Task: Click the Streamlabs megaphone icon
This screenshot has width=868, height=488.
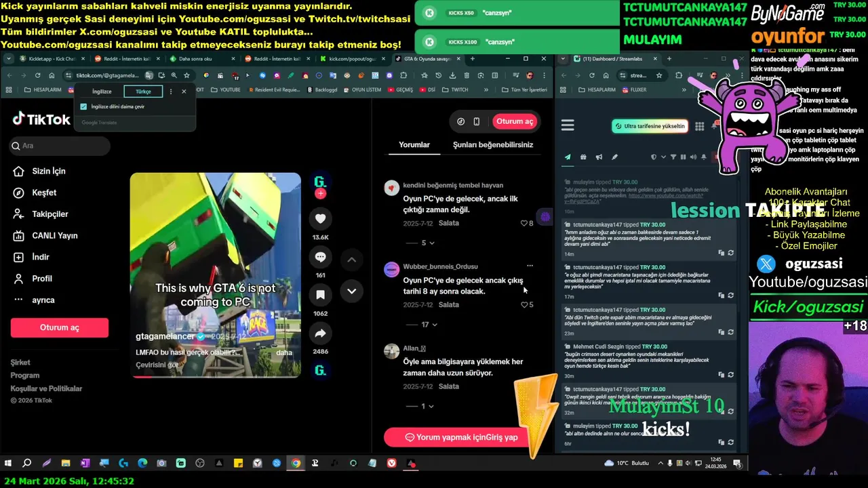Action: tap(599, 157)
